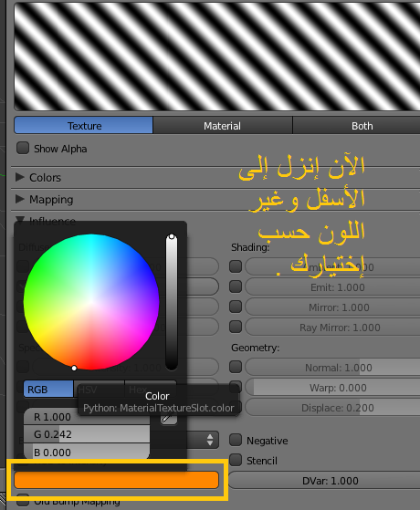Screen dimensions: 420x510
Task: Click the G 0.242 green field
Action: pos(87,434)
